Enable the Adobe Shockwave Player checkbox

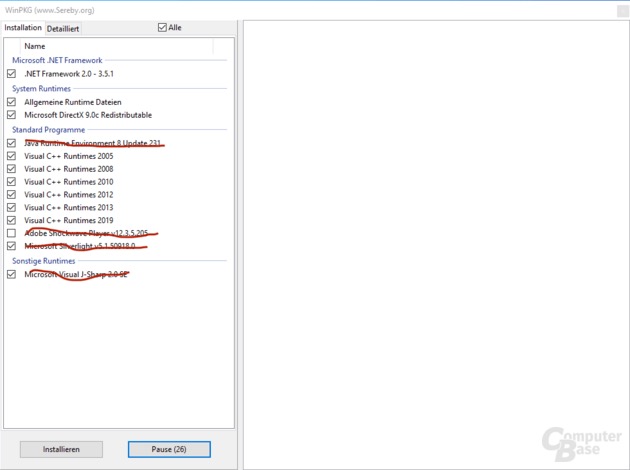click(x=12, y=233)
